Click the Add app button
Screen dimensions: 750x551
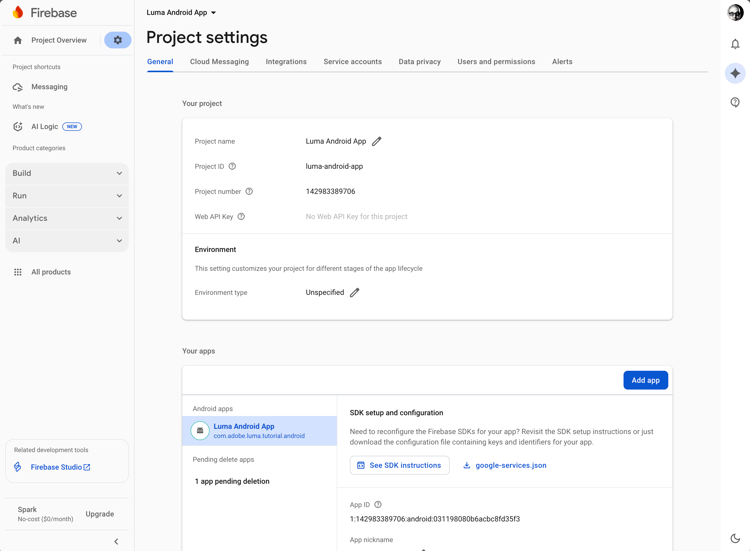point(645,380)
